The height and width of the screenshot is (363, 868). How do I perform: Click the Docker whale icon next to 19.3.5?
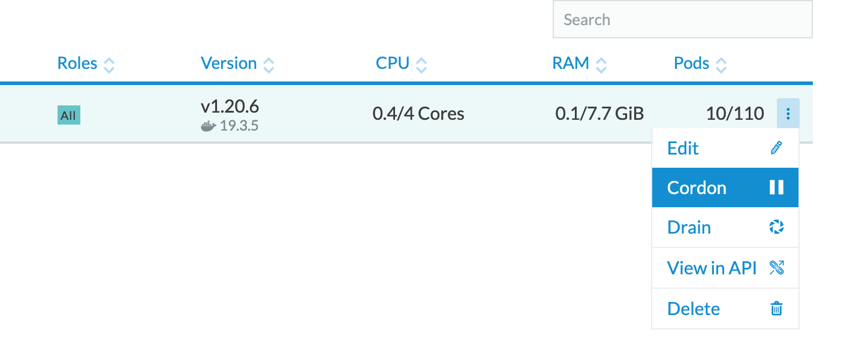click(207, 126)
